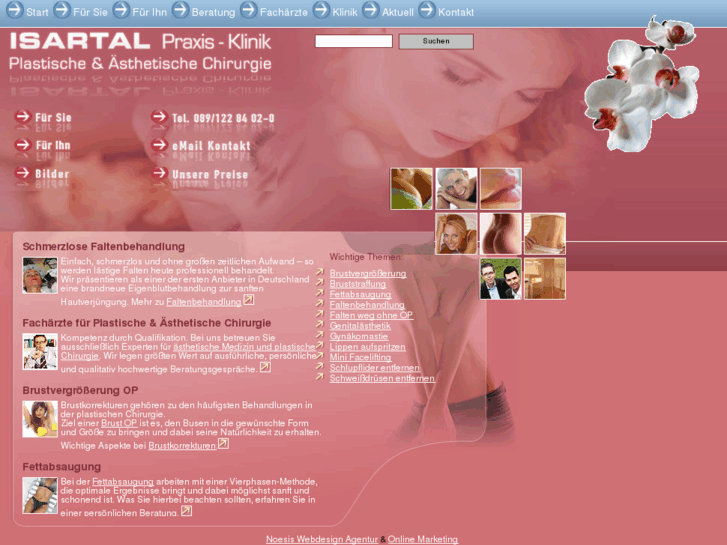The width and height of the screenshot is (727, 545).
Task: Click the small arrow before Brustvergrößerung topic
Action: [319, 272]
